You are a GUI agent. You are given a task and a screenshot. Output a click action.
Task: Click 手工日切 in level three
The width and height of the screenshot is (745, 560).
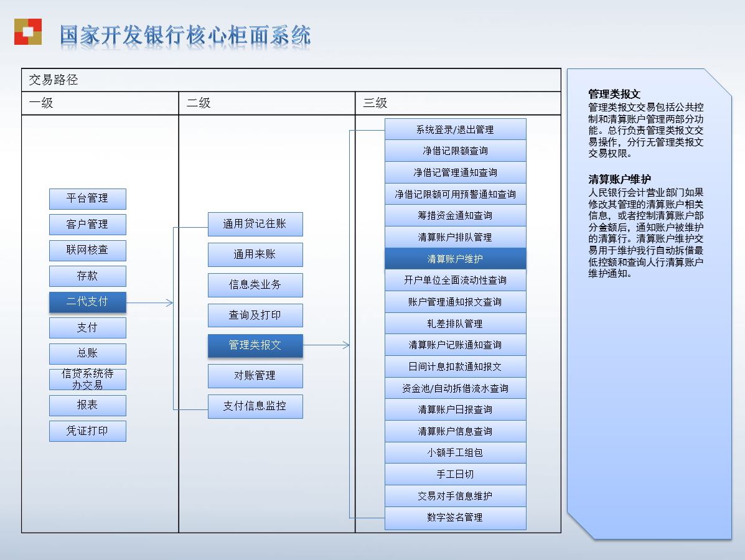[x=455, y=474]
